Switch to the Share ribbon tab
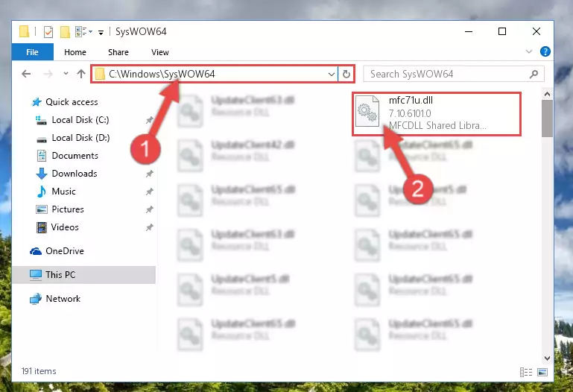Image resolution: width=573 pixels, height=392 pixels. tap(118, 52)
